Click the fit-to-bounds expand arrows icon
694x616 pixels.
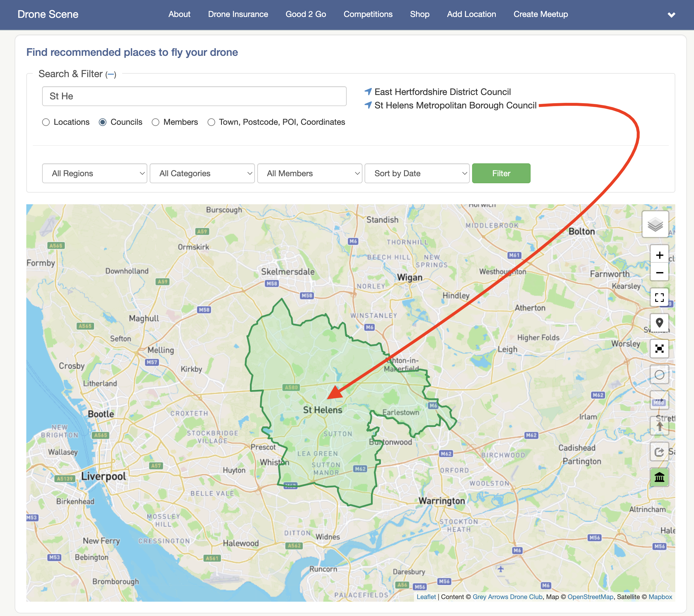[x=659, y=349]
